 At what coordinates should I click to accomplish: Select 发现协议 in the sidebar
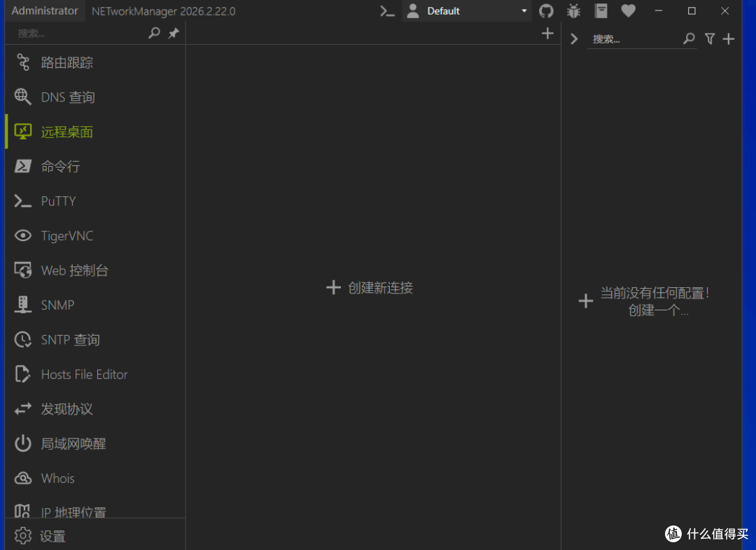95,408
